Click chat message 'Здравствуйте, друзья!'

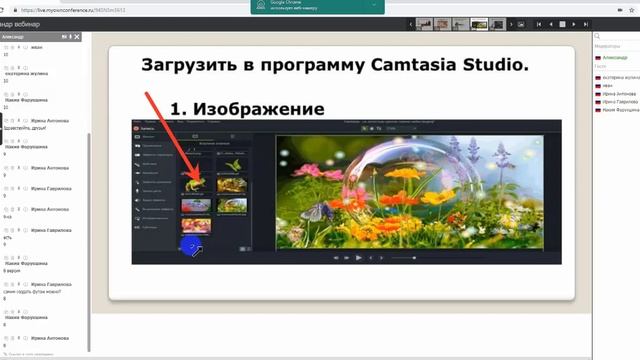[25, 128]
